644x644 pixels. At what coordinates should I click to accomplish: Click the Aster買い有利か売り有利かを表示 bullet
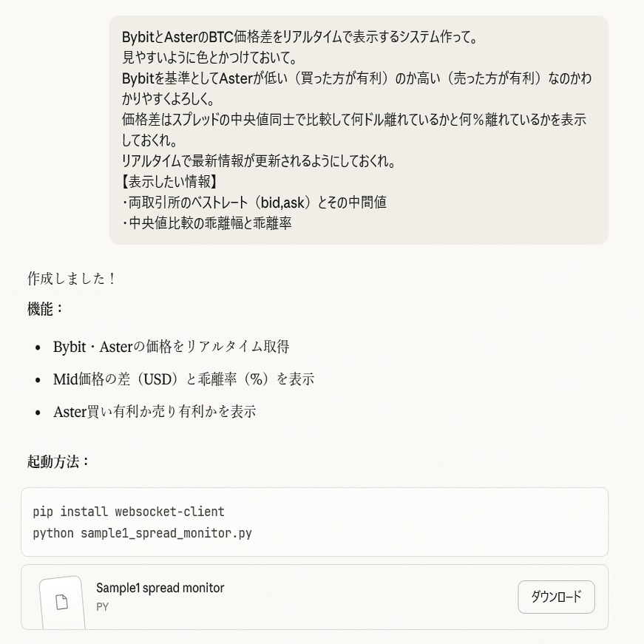coord(155,412)
